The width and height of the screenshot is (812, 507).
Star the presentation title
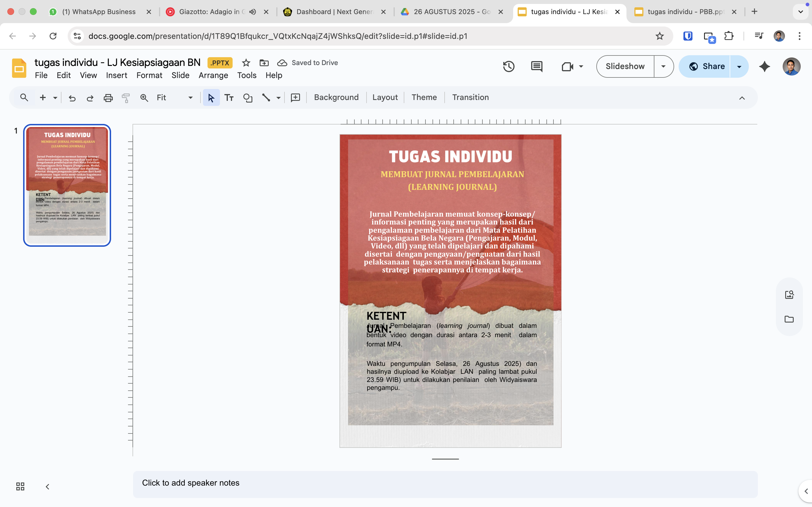click(x=246, y=63)
